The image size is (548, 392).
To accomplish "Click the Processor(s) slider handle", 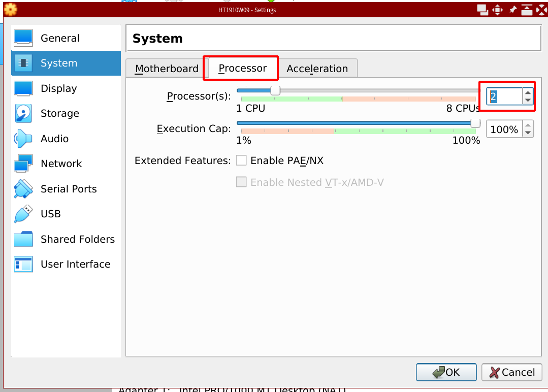I will [x=275, y=90].
